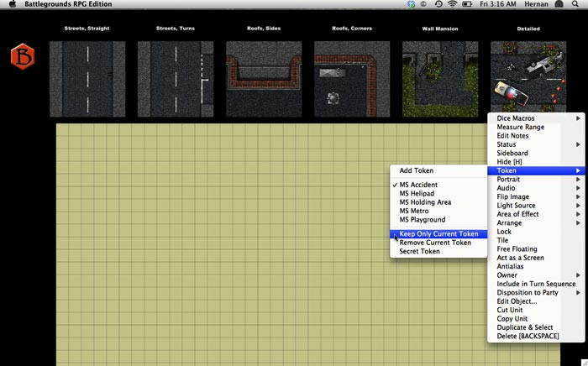Open Edit Notes
This screenshot has height=366, width=588.
tap(536, 136)
